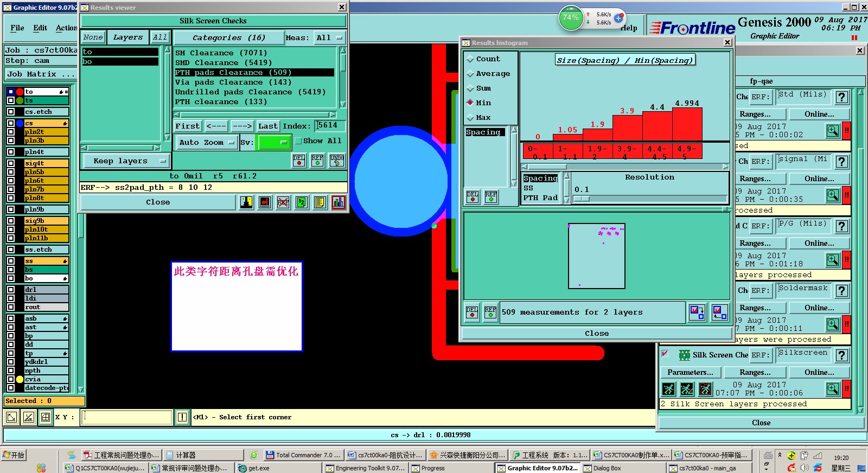Select the All layer filter tab
The width and height of the screenshot is (868, 473).
(x=160, y=37)
